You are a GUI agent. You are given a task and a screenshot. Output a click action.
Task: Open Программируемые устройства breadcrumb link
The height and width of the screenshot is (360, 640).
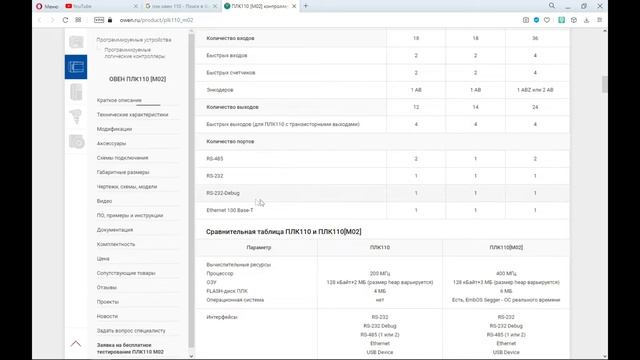coord(134,40)
